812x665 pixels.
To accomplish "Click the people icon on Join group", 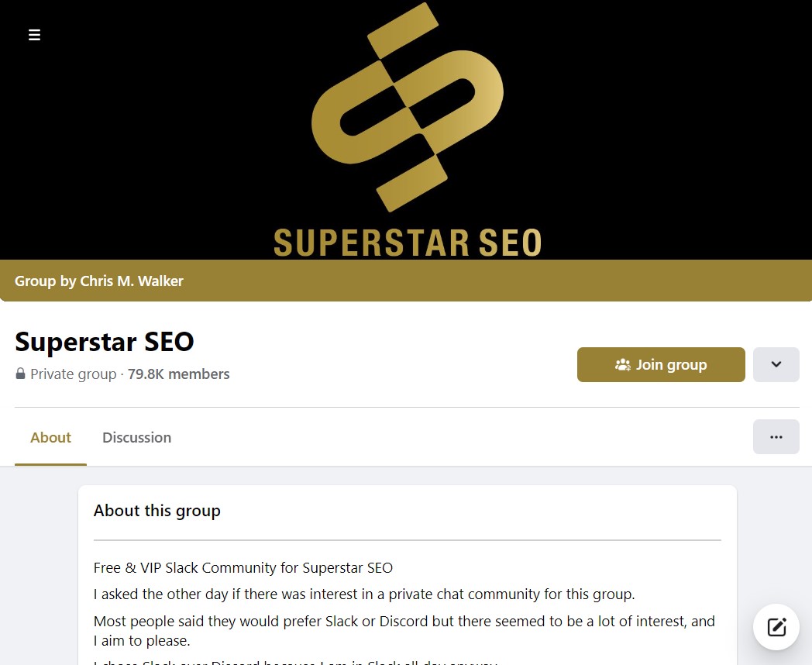I will (x=622, y=364).
